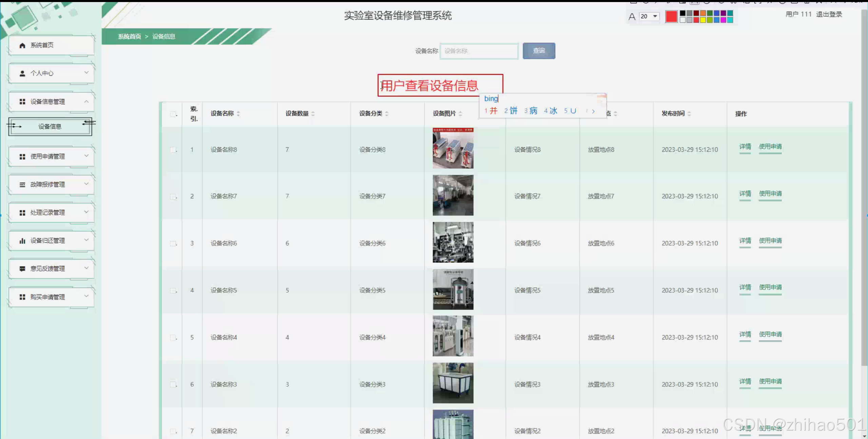Select the 设备信息 submenu item

50,127
